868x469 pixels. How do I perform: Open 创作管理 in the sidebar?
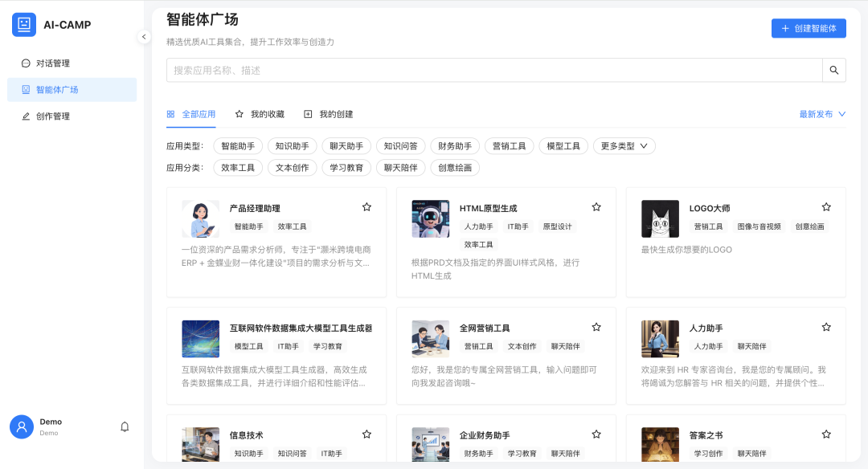pos(53,116)
